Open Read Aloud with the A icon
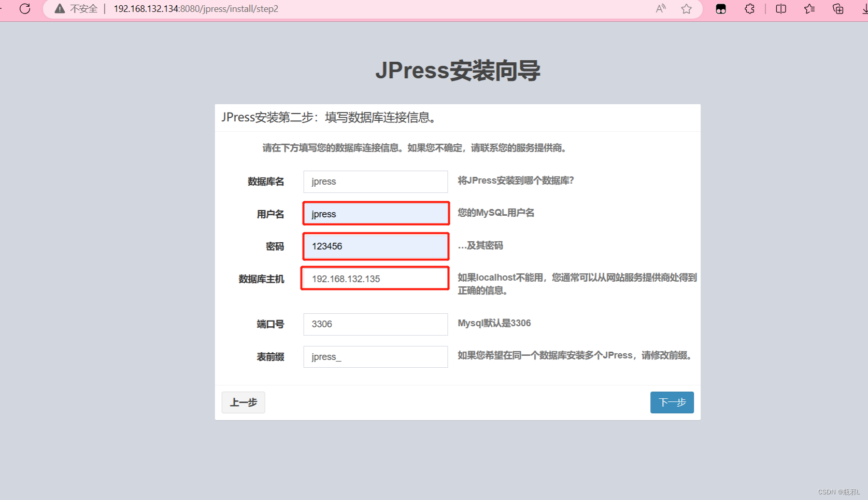This screenshot has width=868, height=500. tap(660, 9)
